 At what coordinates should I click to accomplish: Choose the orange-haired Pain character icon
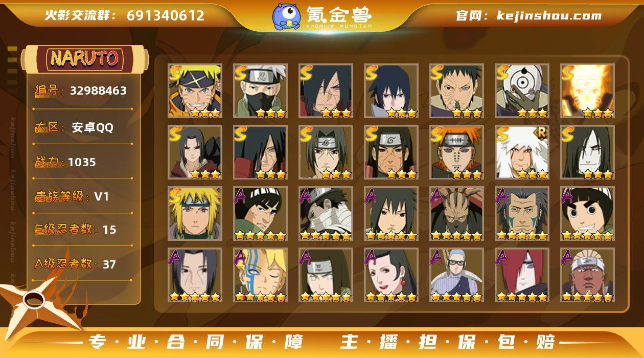tap(456, 152)
